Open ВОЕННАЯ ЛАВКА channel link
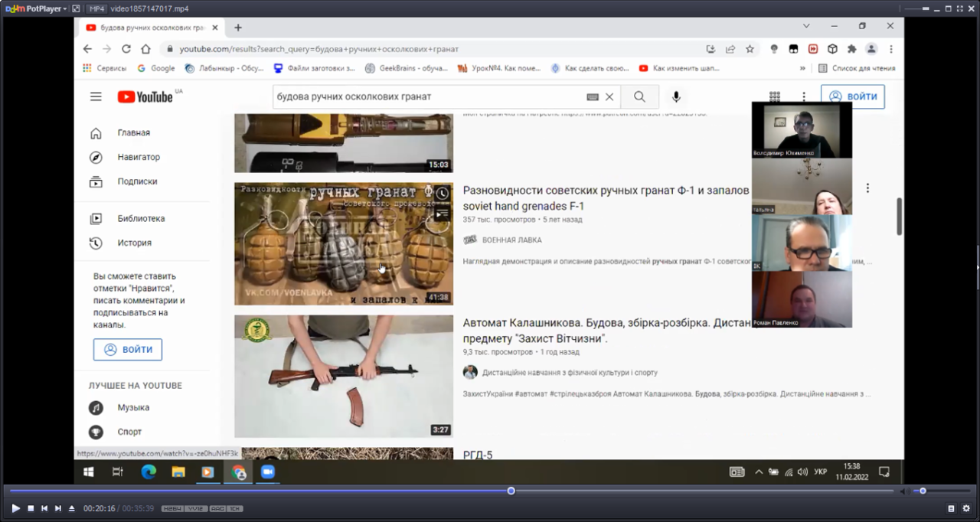980x522 pixels. point(511,240)
